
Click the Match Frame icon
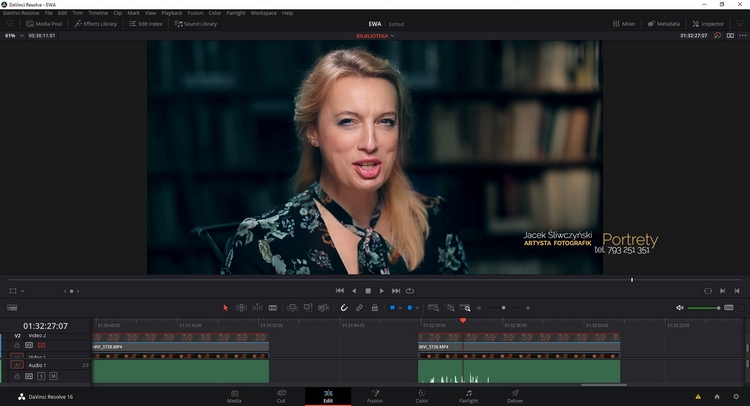(x=708, y=291)
